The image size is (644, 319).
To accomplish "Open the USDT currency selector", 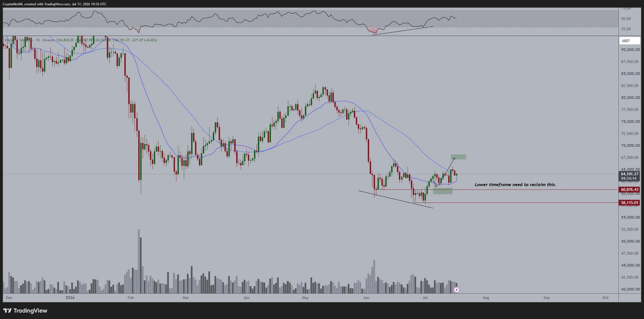I will click(630, 41).
